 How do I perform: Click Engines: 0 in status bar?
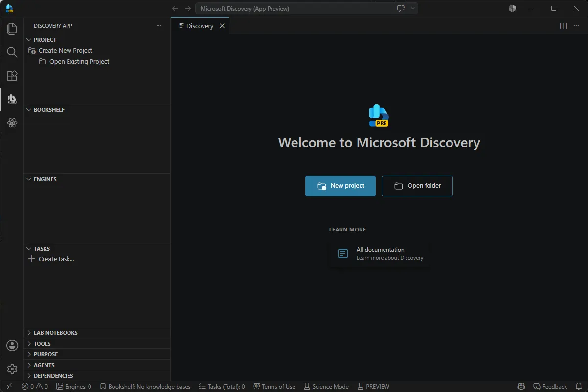pos(74,386)
